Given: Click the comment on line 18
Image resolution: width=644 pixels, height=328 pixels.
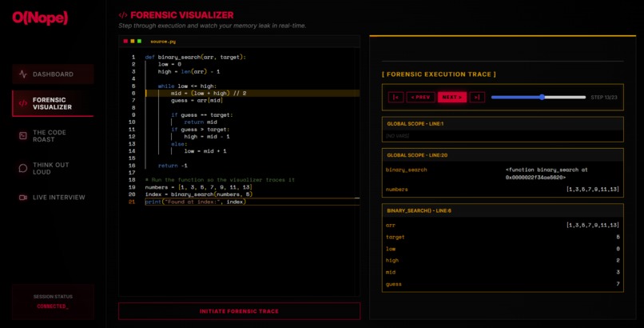Looking at the screenshot, I should [220, 180].
